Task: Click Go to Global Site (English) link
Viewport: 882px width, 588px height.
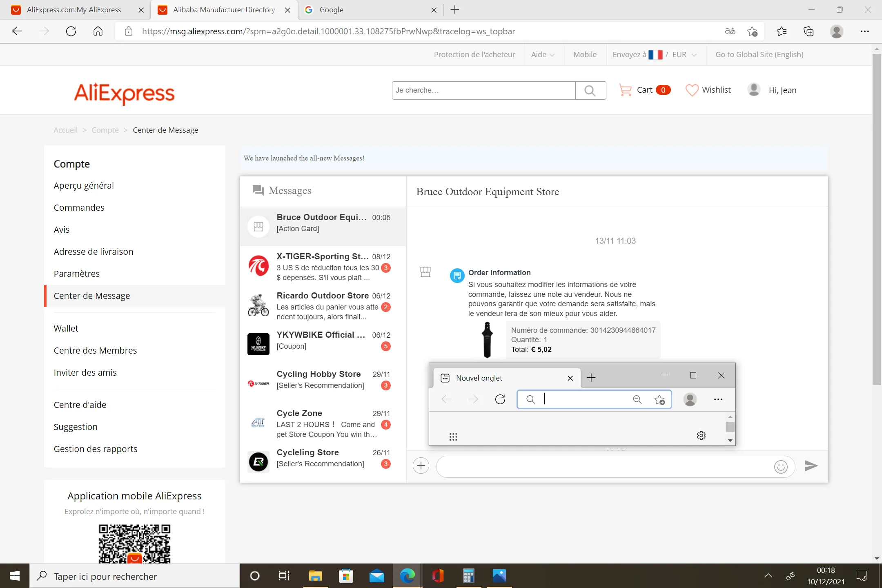Action: tap(759, 55)
